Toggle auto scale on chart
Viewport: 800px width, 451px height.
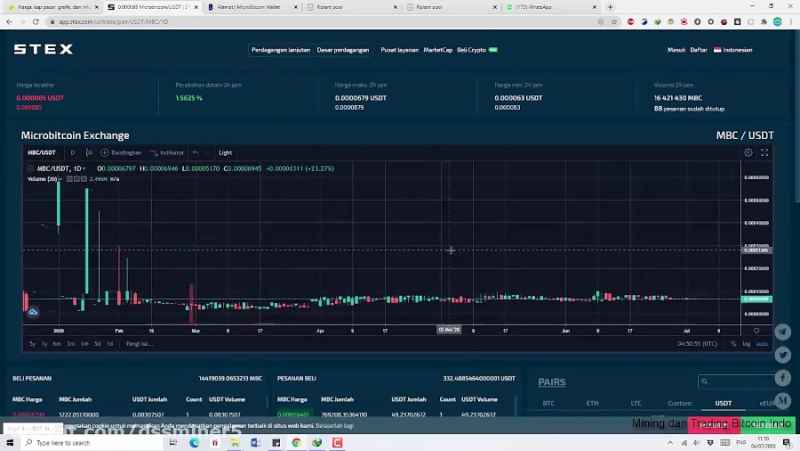pos(761,344)
